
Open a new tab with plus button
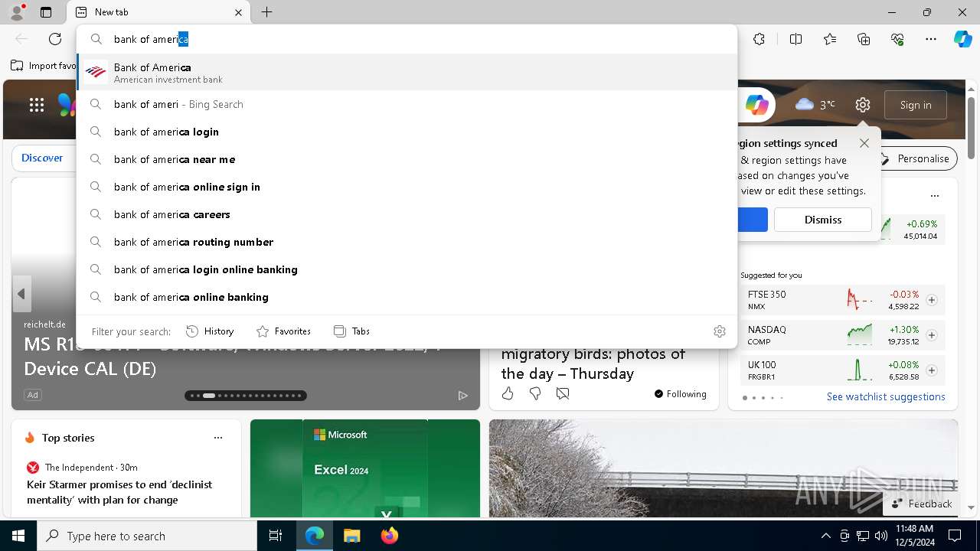266,12
